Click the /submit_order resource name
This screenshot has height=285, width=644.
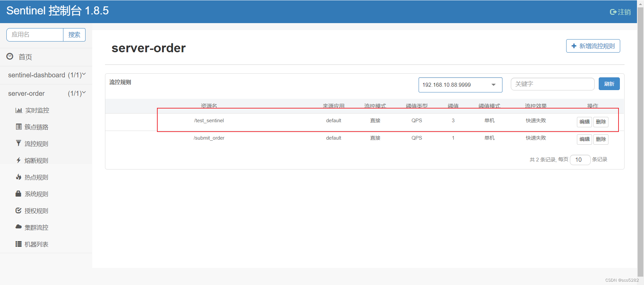209,138
